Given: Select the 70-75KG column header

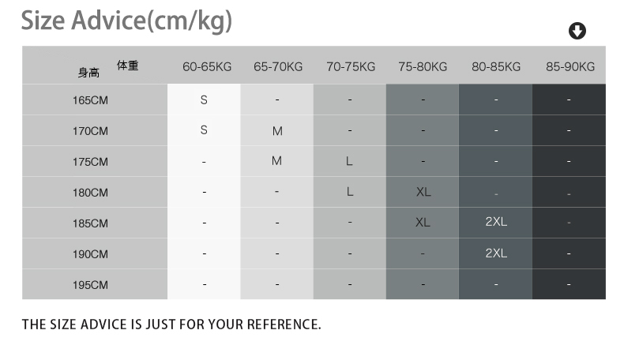Looking at the screenshot, I should click(x=351, y=67).
